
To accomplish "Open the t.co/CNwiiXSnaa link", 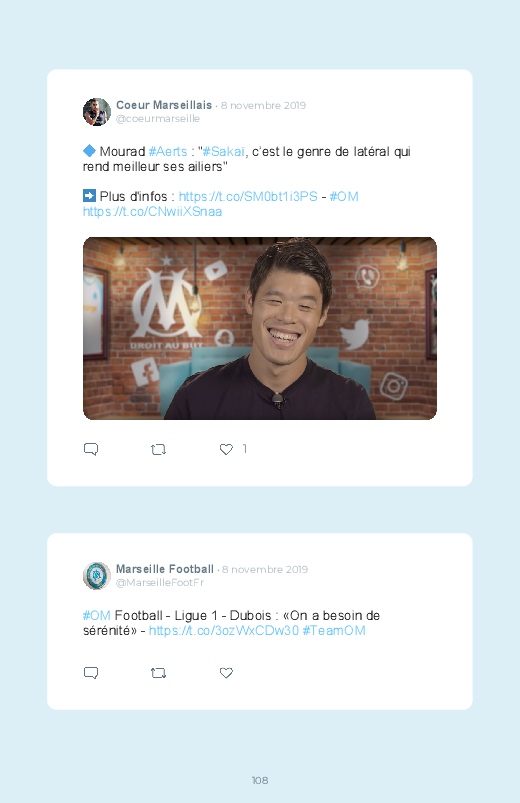I will click(x=152, y=212).
